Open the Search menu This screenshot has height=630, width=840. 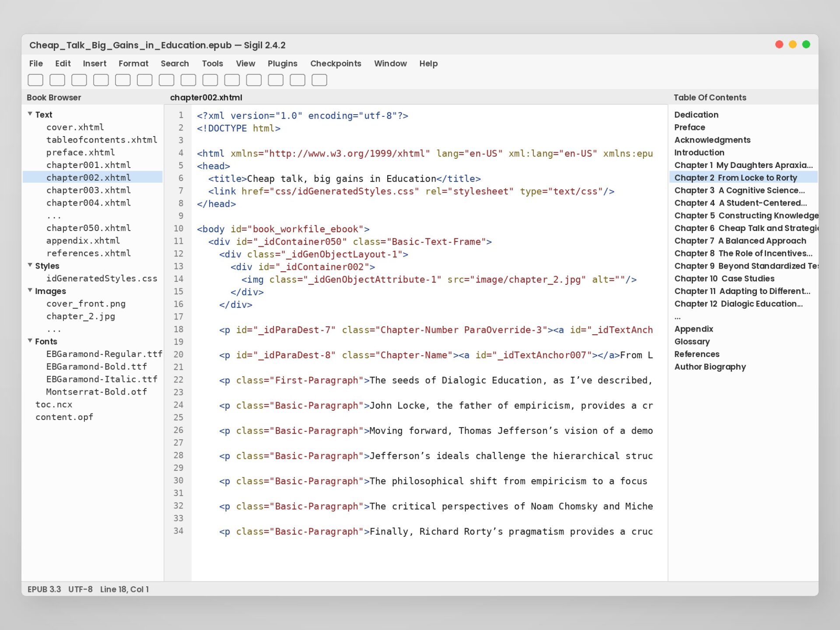click(175, 63)
